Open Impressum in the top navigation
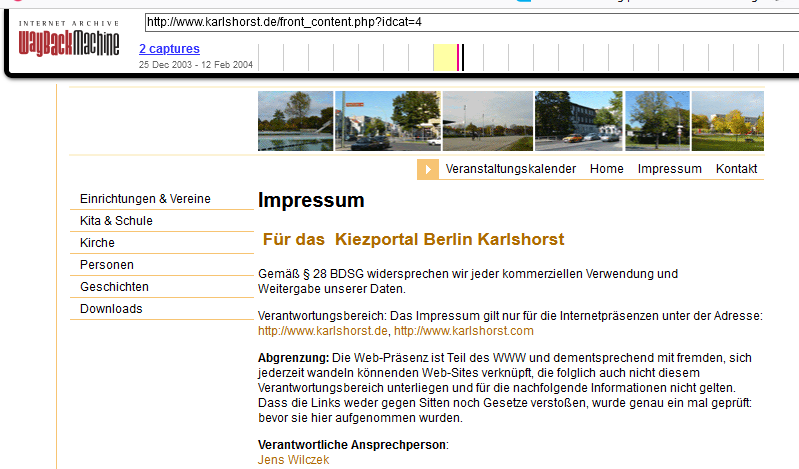 pos(670,169)
